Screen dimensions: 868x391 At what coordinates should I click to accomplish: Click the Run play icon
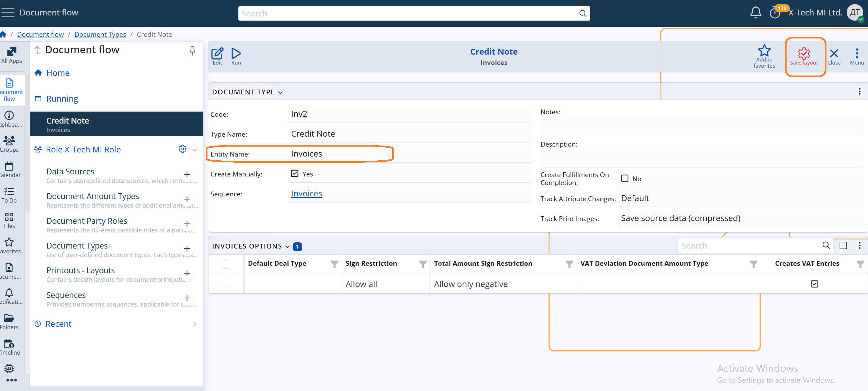pos(236,56)
